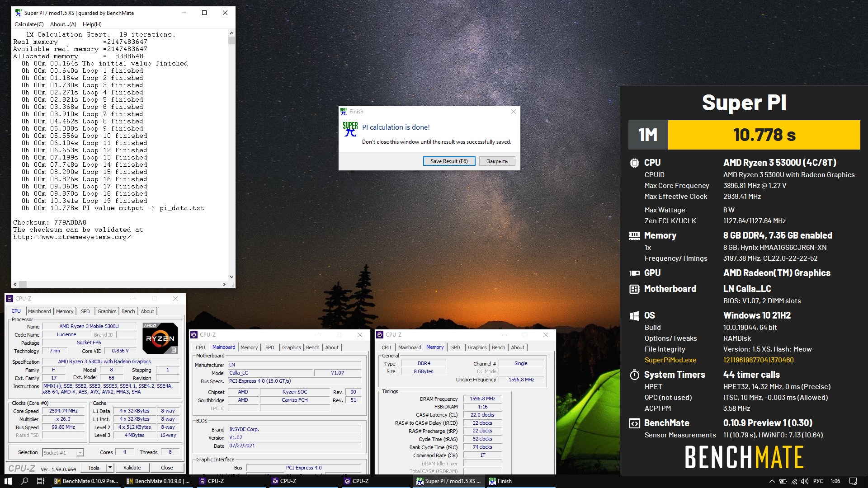The width and height of the screenshot is (868, 488).
Task: Click the CPU-Z title icon of Memory window
Action: click(380, 335)
